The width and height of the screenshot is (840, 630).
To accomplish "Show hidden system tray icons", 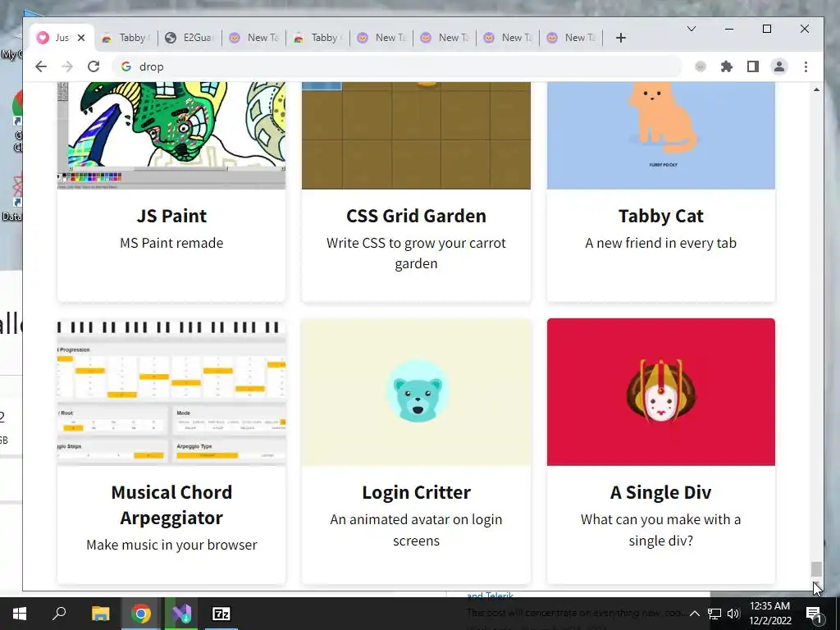I will coord(694,614).
